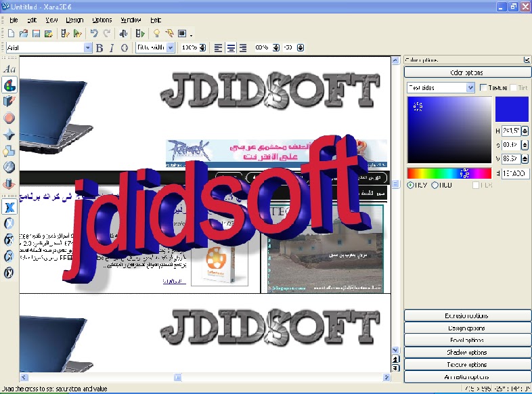Click the start animation filmstrip play icon
The height and width of the screenshot is (394, 532).
tap(140, 33)
